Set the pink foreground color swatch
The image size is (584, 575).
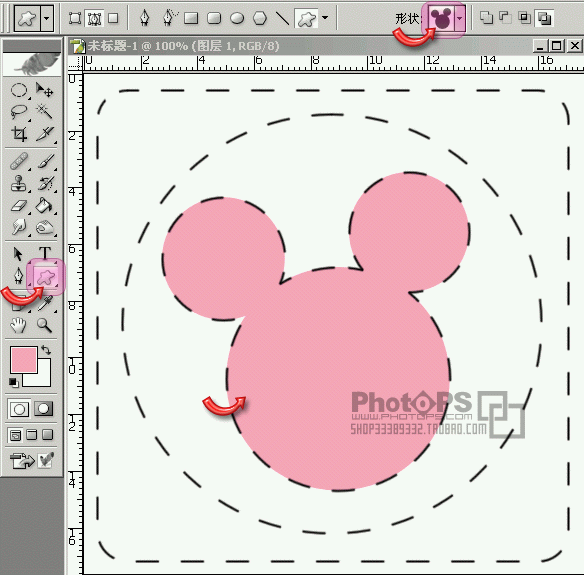(24, 359)
